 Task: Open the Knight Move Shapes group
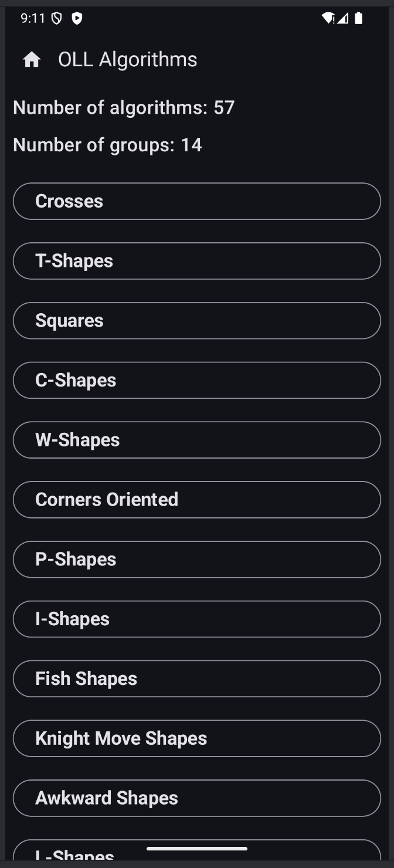[x=196, y=738]
